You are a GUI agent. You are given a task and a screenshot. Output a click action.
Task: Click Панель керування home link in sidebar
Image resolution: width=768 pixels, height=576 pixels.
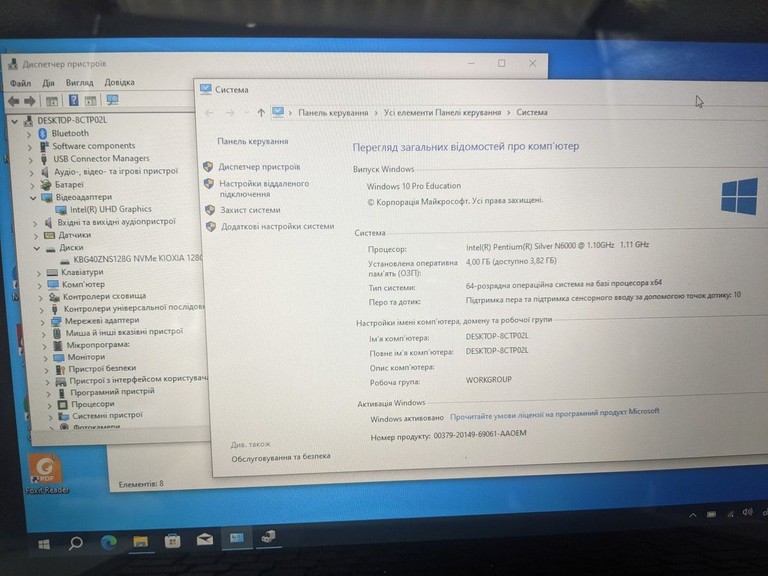point(253,141)
